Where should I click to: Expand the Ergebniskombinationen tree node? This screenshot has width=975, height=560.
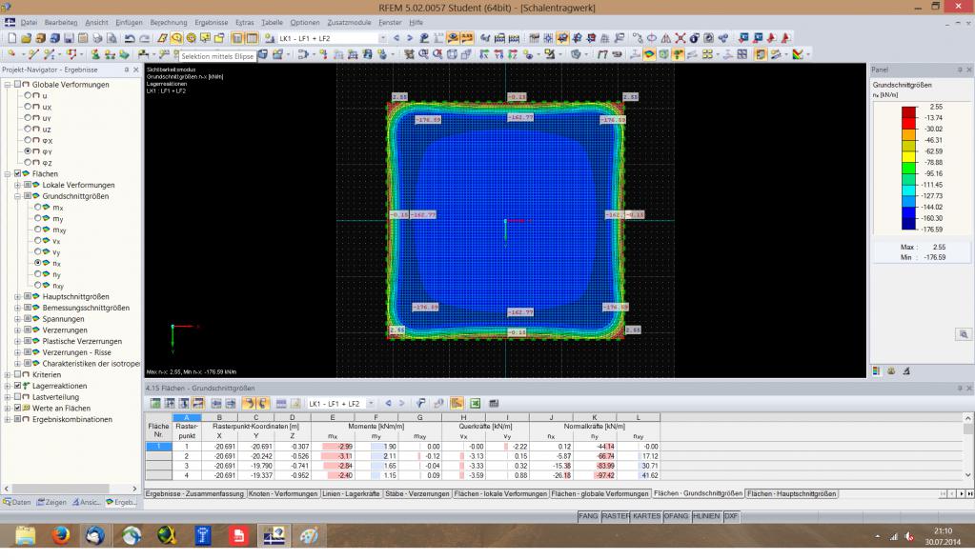click(8, 420)
